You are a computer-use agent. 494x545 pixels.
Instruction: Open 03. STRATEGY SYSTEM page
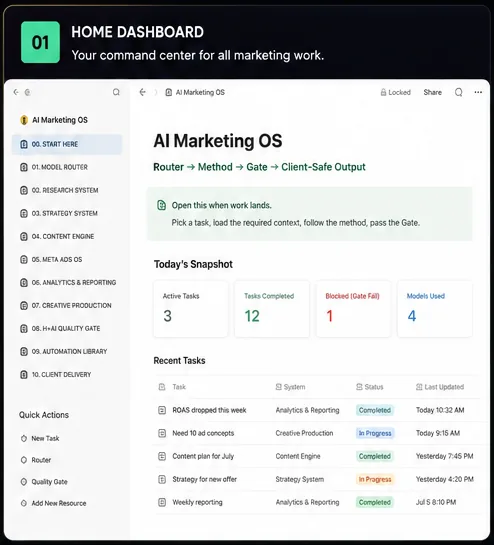tap(64, 213)
